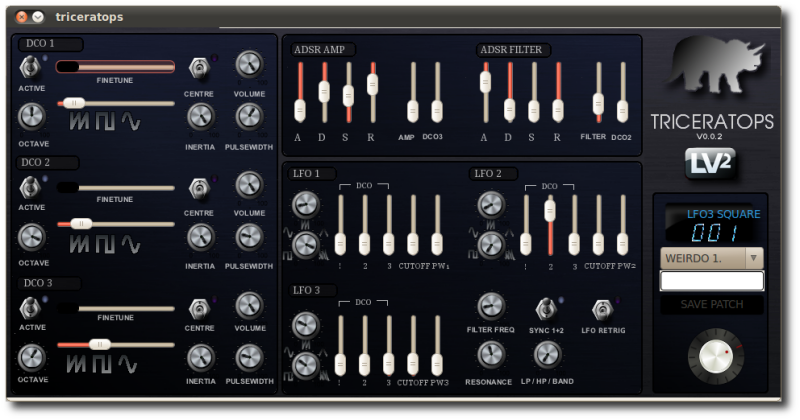The image size is (800, 420).
Task: Click the large master volume knob
Action: 716,357
